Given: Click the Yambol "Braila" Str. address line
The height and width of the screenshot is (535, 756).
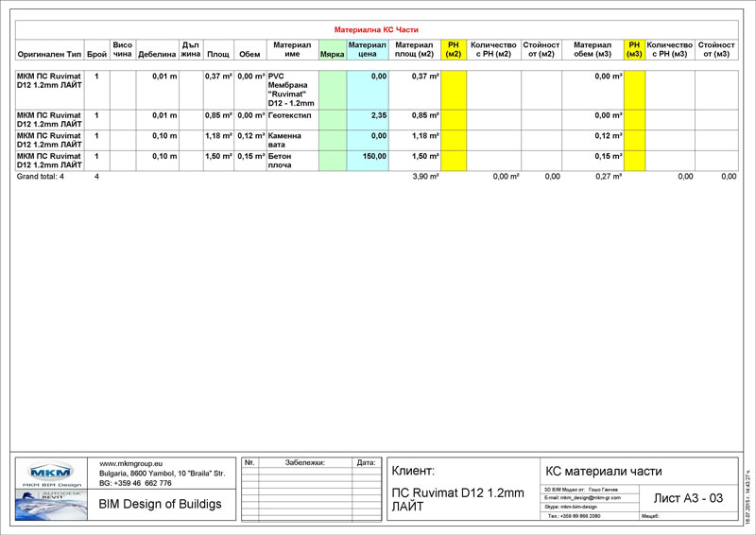Looking at the screenshot, I should [x=162, y=474].
